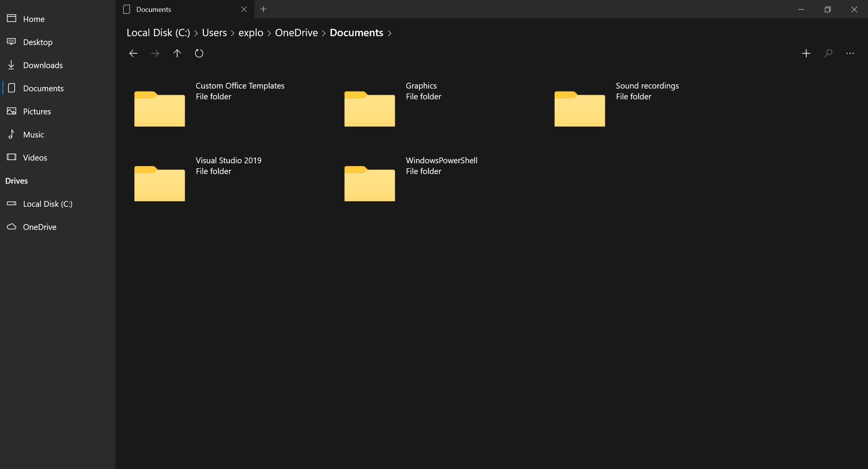Screen dimensions: 868x469
Task: Expand the chevron after Documents in breadcrumb
Action: 390,33
